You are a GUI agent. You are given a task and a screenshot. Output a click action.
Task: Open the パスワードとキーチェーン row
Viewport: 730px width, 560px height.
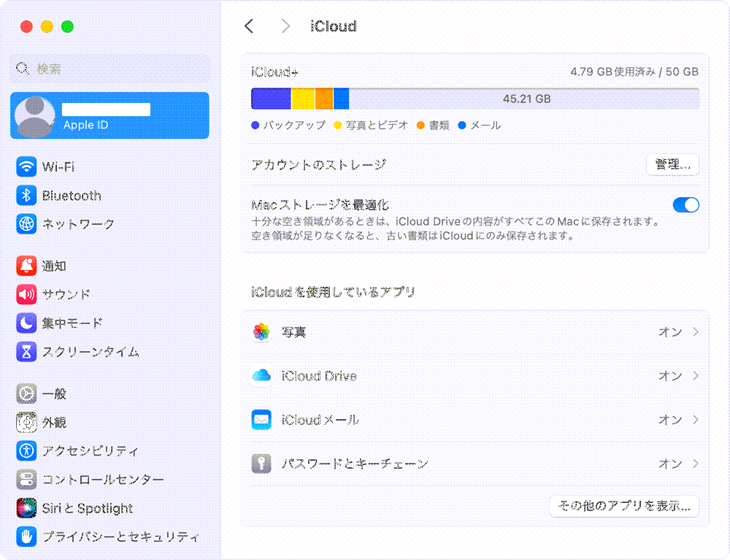[x=475, y=464]
